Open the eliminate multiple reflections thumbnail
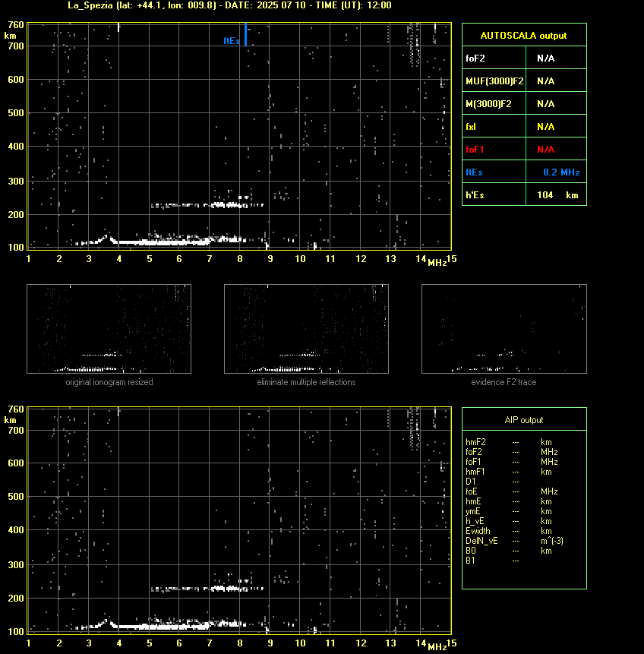This screenshot has height=654, width=644. pos(306,329)
